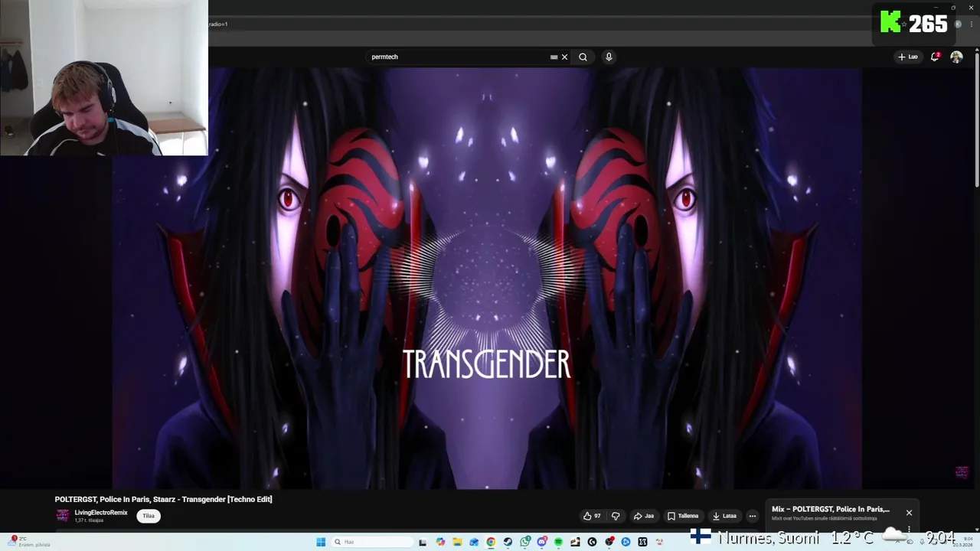Click the channel watermark in the video corner
980x551 pixels.
[962, 471]
